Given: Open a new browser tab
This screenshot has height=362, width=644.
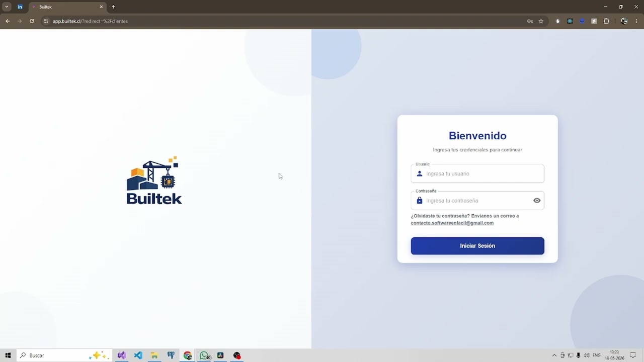Looking at the screenshot, I should [113, 7].
